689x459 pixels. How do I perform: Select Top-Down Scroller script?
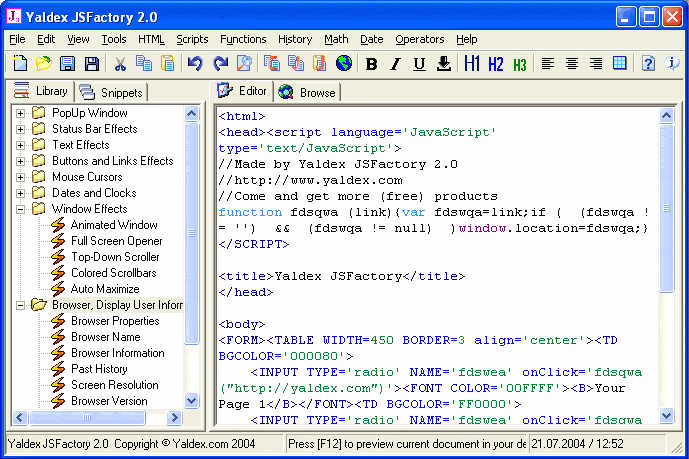(x=115, y=257)
